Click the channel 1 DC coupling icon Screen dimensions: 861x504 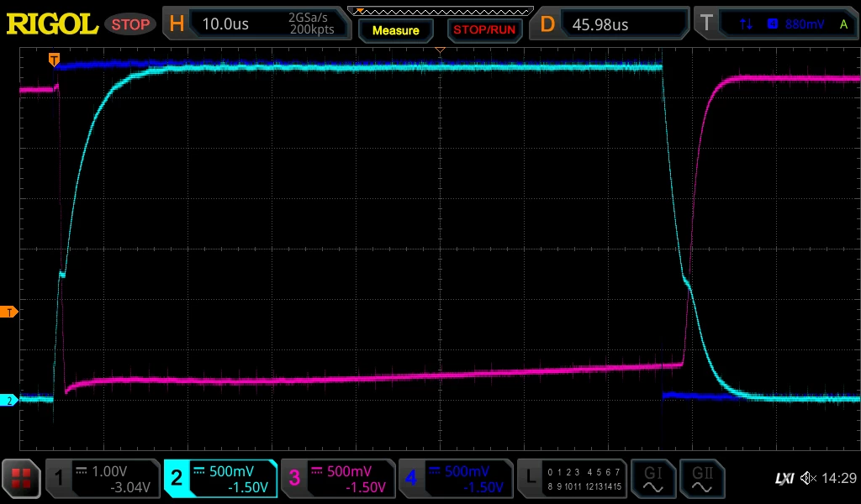click(82, 470)
